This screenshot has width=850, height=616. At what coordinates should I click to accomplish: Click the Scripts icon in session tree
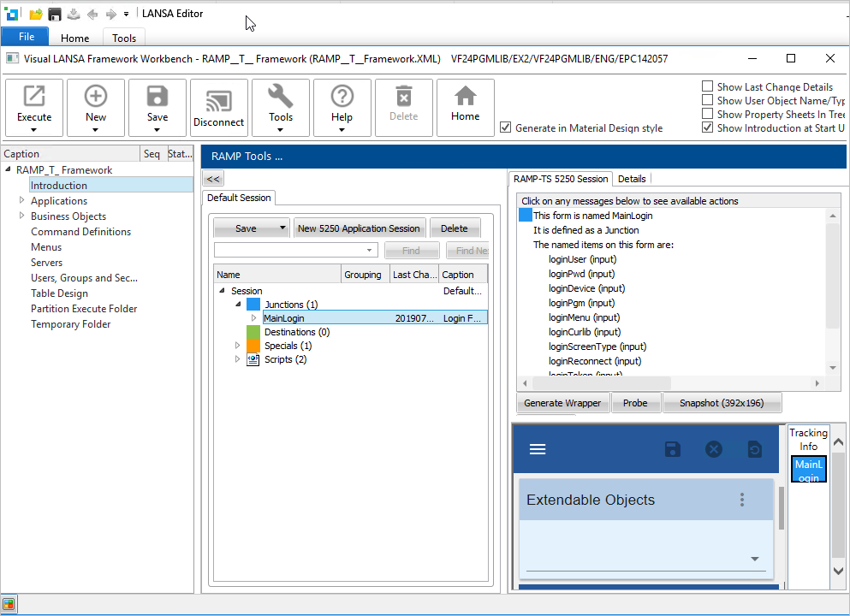click(253, 359)
